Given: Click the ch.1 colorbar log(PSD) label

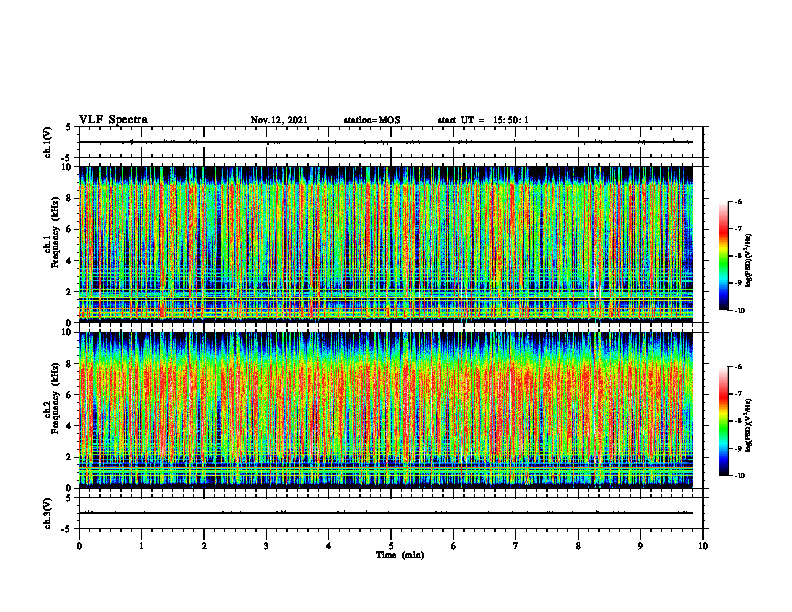Looking at the screenshot, I should pyautogui.click(x=749, y=261).
